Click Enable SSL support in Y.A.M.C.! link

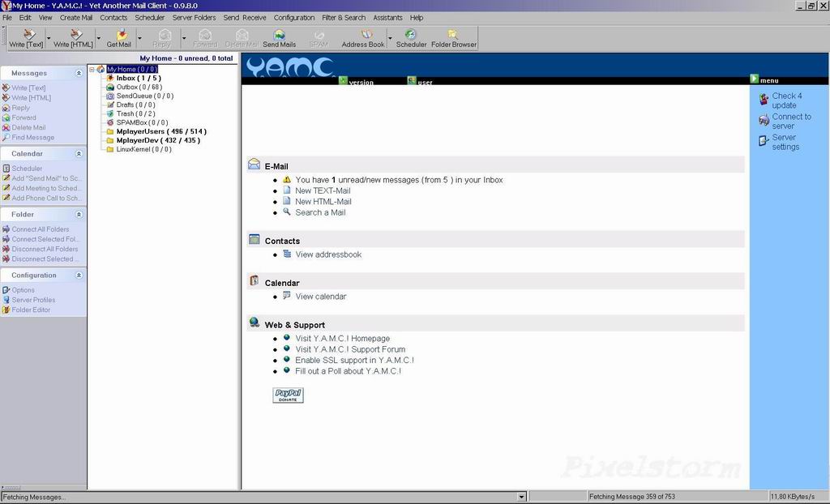[355, 360]
